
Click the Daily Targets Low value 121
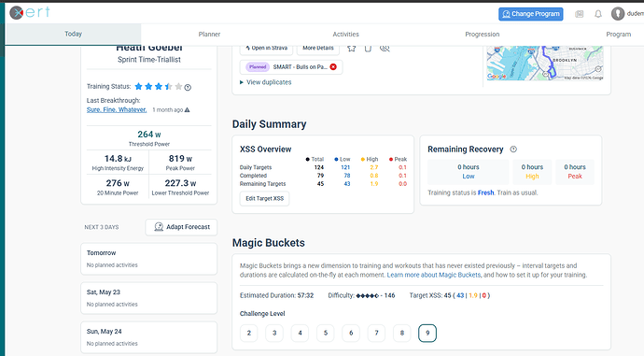point(345,167)
